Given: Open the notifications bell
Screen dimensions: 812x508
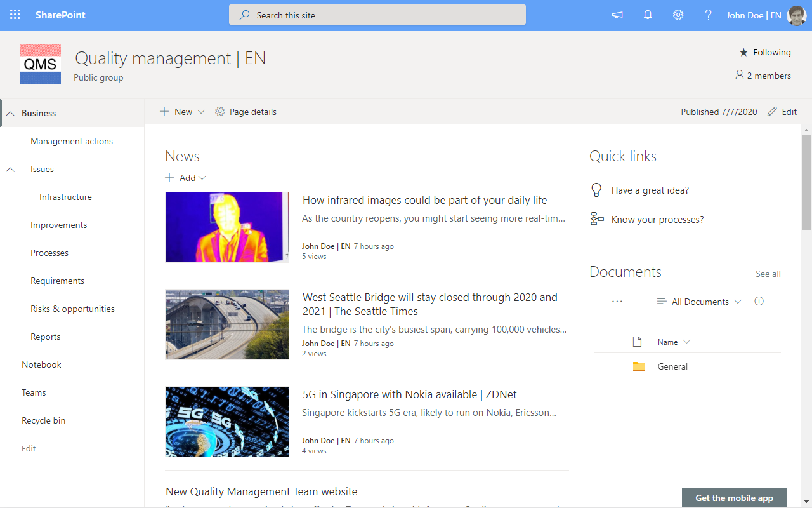Looking at the screenshot, I should (648, 15).
